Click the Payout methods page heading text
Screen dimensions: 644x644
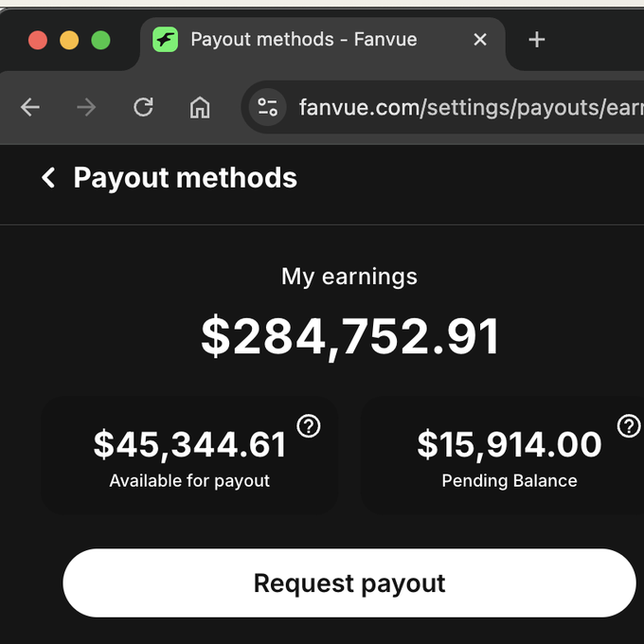click(x=185, y=178)
